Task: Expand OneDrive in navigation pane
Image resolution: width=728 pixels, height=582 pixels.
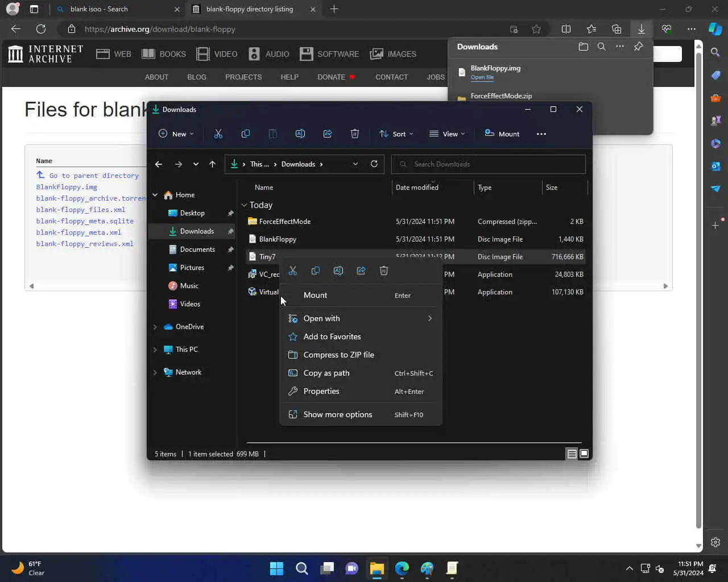Action: click(x=155, y=327)
